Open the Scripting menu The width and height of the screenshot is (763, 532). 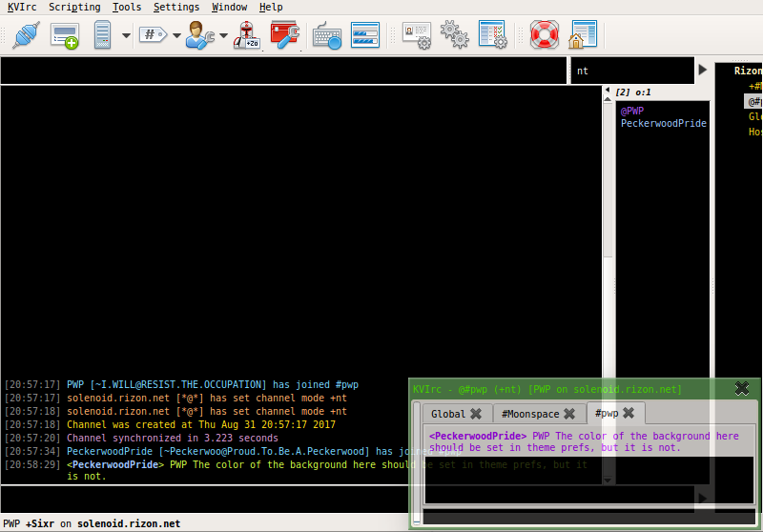click(x=74, y=7)
